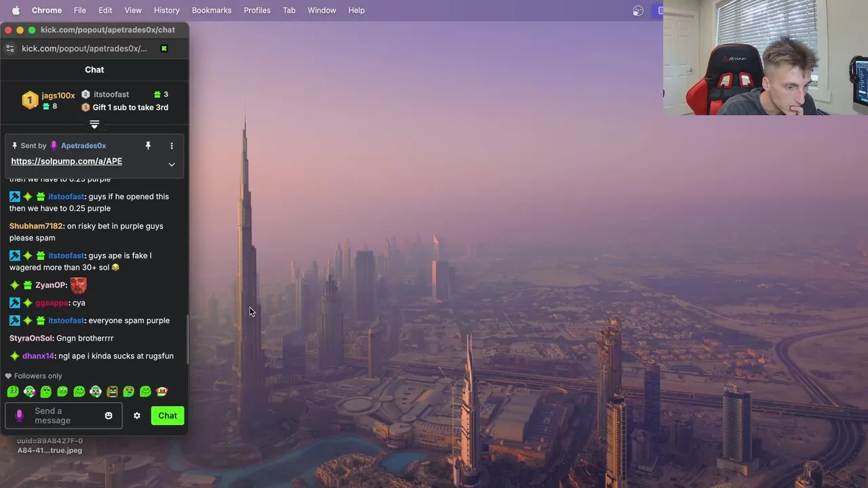Insert the tall green blob emote

coord(46,391)
